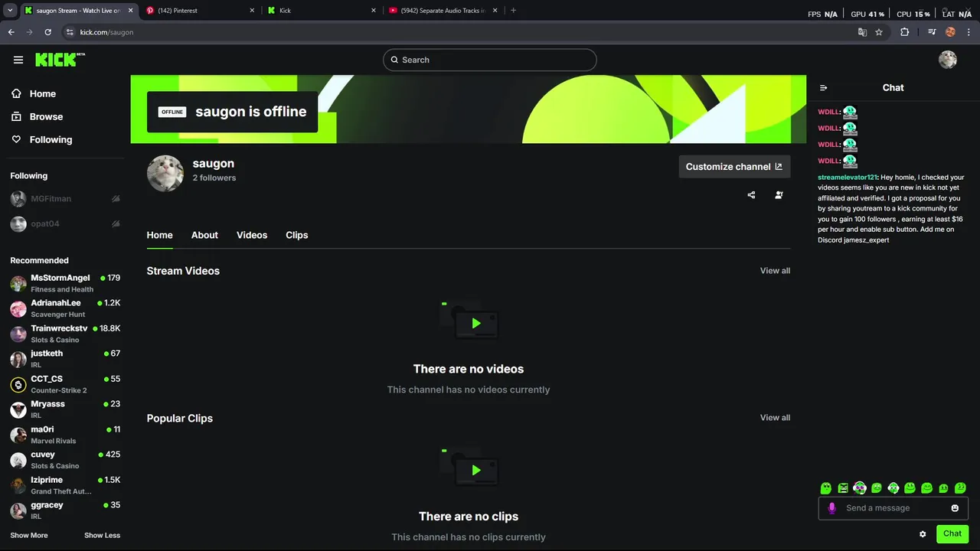Open the tab search dropdown arrow
980x551 pixels.
click(x=9, y=11)
